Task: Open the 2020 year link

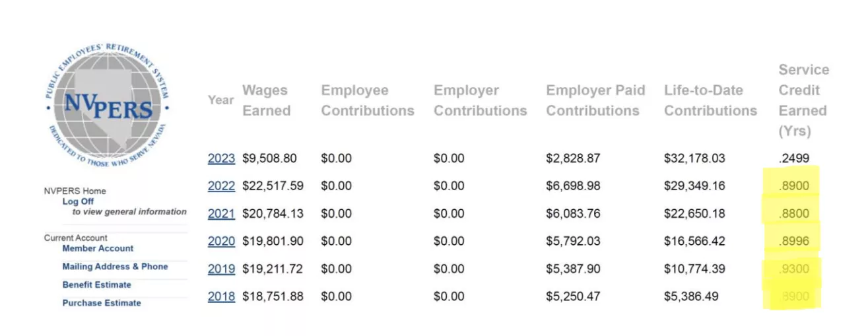Action: 221,242
